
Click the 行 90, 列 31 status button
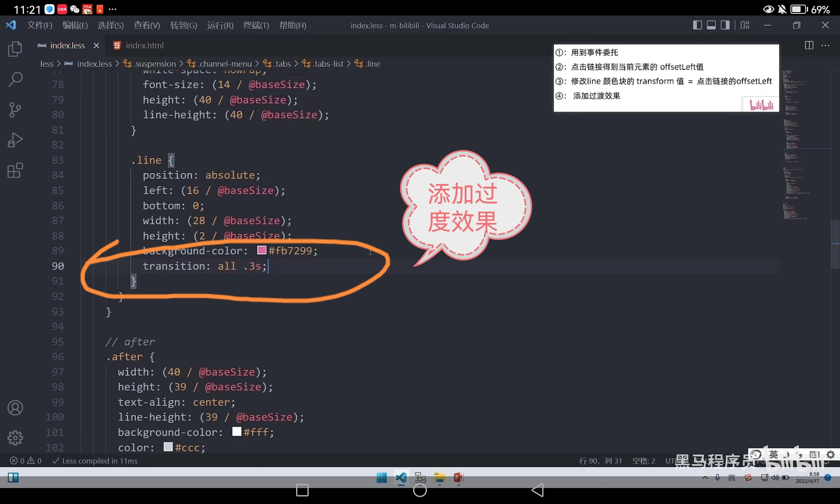[x=601, y=461]
